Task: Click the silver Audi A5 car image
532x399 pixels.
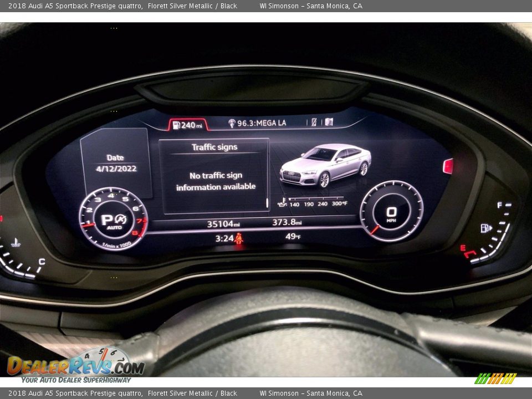Action: 325,166
